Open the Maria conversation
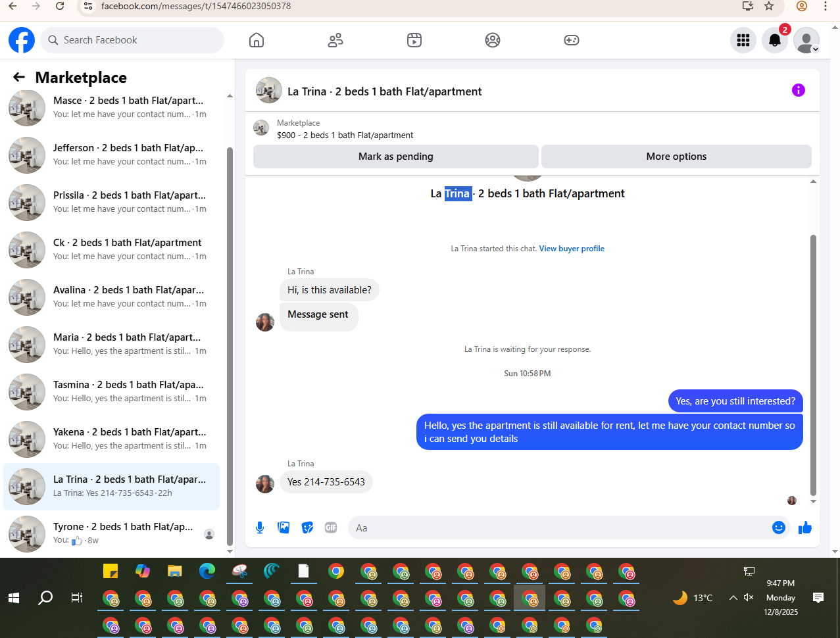Screen dimensions: 840x638 pyautogui.click(x=112, y=344)
